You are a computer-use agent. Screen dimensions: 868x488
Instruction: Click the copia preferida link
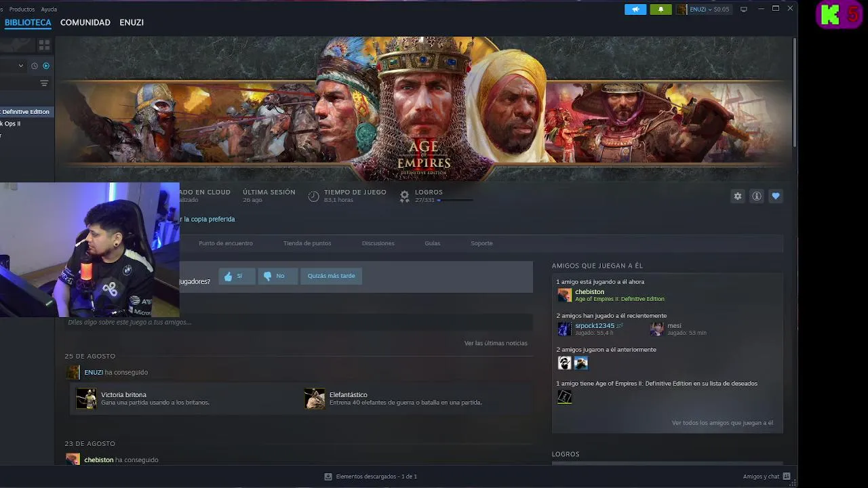[209, 219]
